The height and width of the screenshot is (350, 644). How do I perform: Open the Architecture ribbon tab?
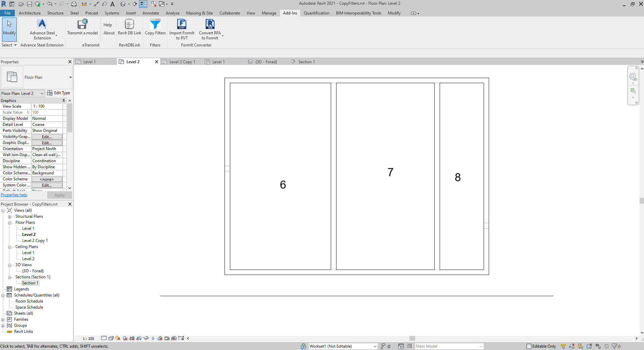tap(30, 13)
